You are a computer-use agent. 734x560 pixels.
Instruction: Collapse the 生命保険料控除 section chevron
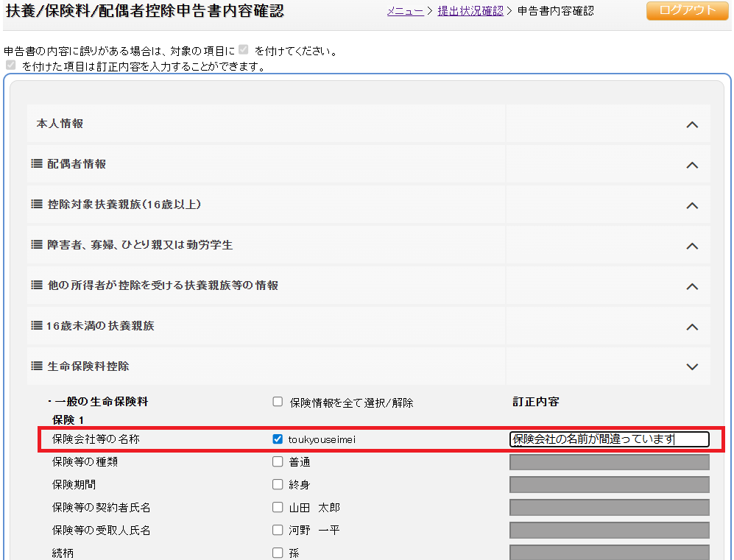[691, 366]
